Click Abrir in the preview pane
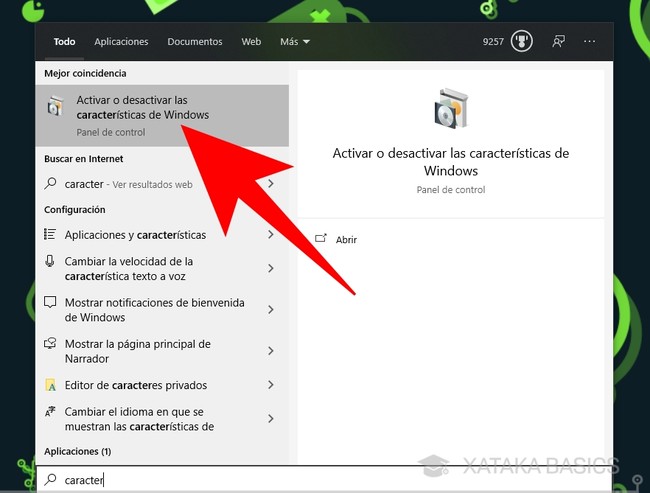 tap(346, 240)
